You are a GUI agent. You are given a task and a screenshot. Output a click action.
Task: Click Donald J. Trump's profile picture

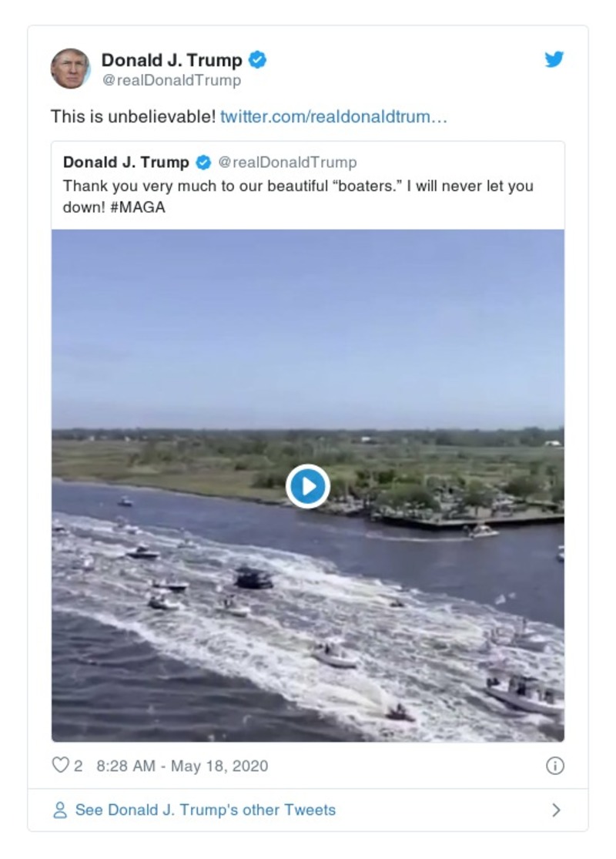point(72,65)
